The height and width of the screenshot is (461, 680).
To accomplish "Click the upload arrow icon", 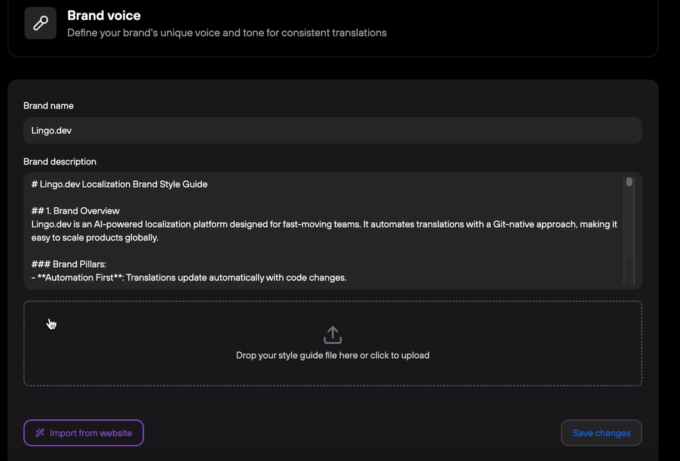I will [333, 335].
